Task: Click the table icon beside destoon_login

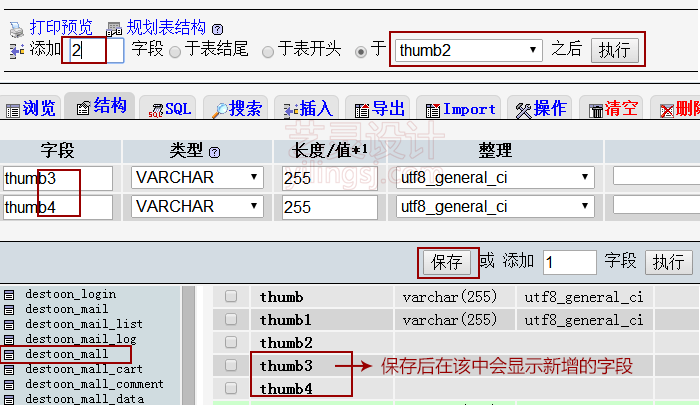Action: [9, 295]
